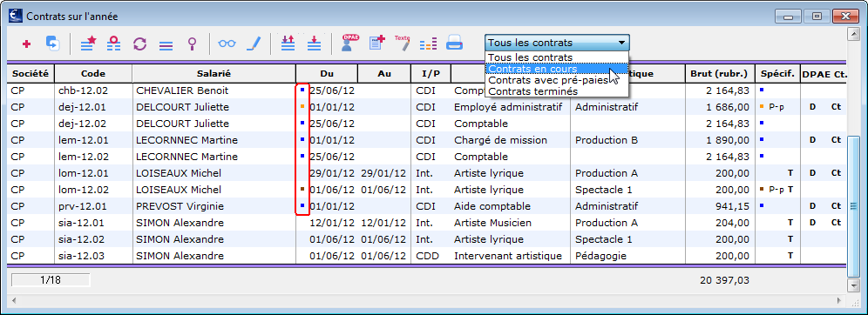Click the orange marker on dej-12.01 row
Screen dimensions: 868x315
click(302, 106)
